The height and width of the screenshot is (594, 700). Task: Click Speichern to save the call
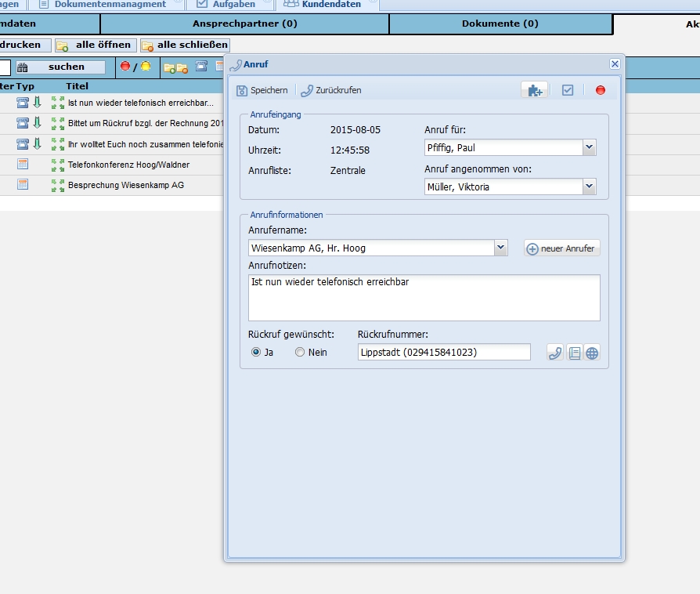262,90
